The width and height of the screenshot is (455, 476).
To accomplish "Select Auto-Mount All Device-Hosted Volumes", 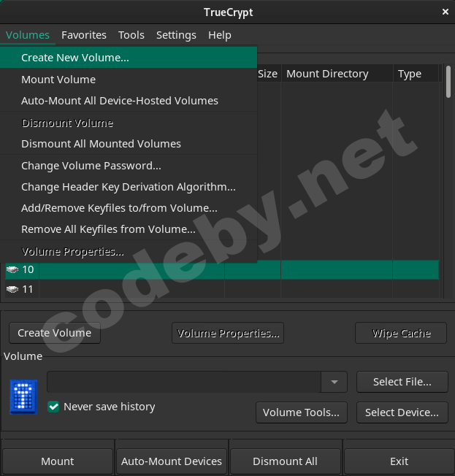I will [129, 101].
